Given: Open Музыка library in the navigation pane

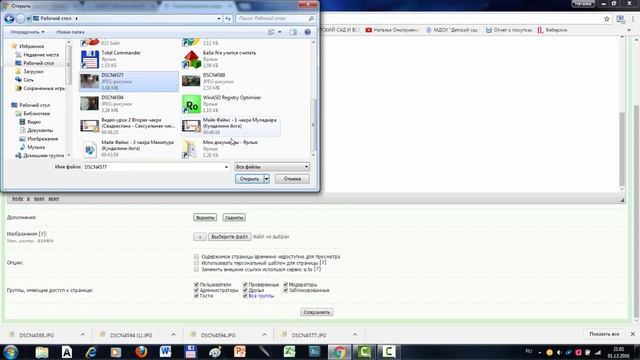Looking at the screenshot, I should click(x=36, y=147).
